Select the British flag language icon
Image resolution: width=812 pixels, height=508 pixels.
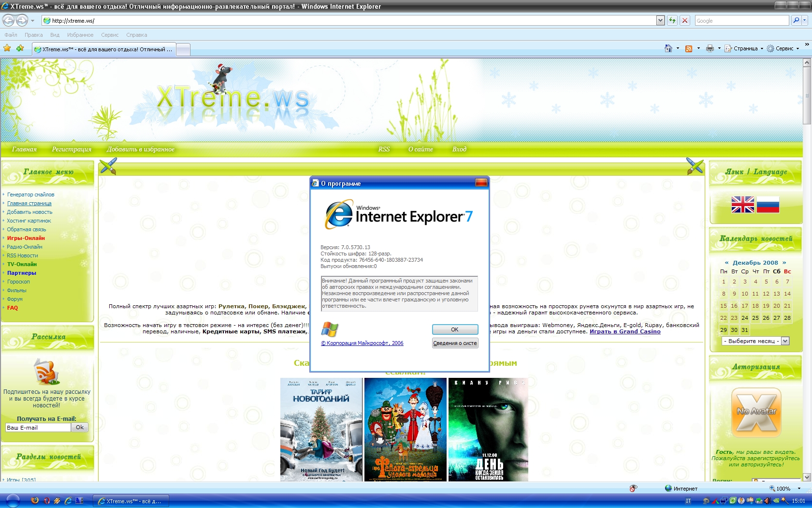743,205
